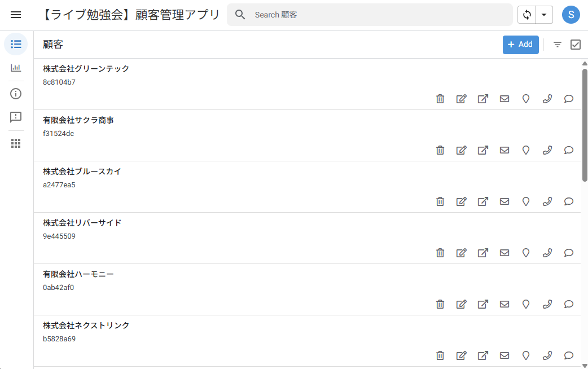This screenshot has width=588, height=369.
Task: Click the scrollbar down arrow
Action: pyautogui.click(x=585, y=366)
